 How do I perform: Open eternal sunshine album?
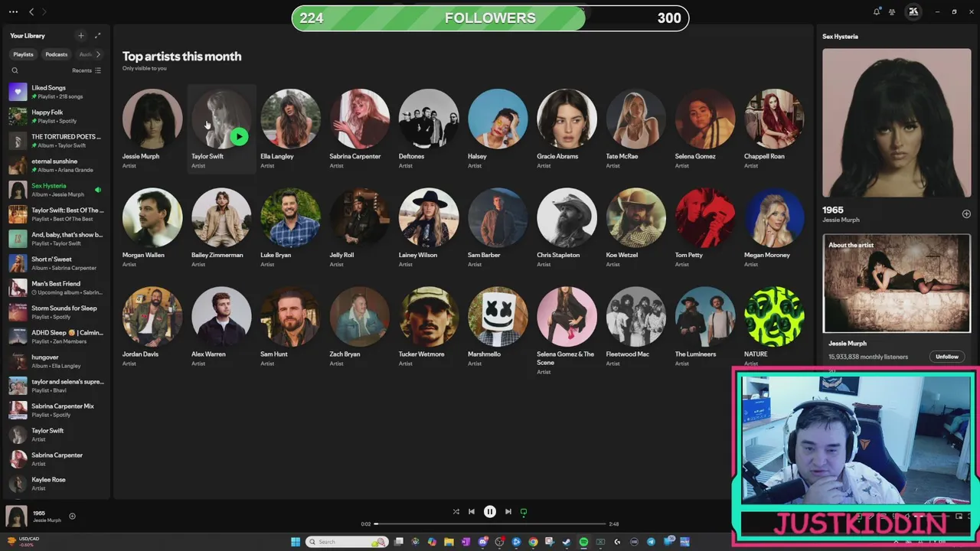click(x=57, y=165)
